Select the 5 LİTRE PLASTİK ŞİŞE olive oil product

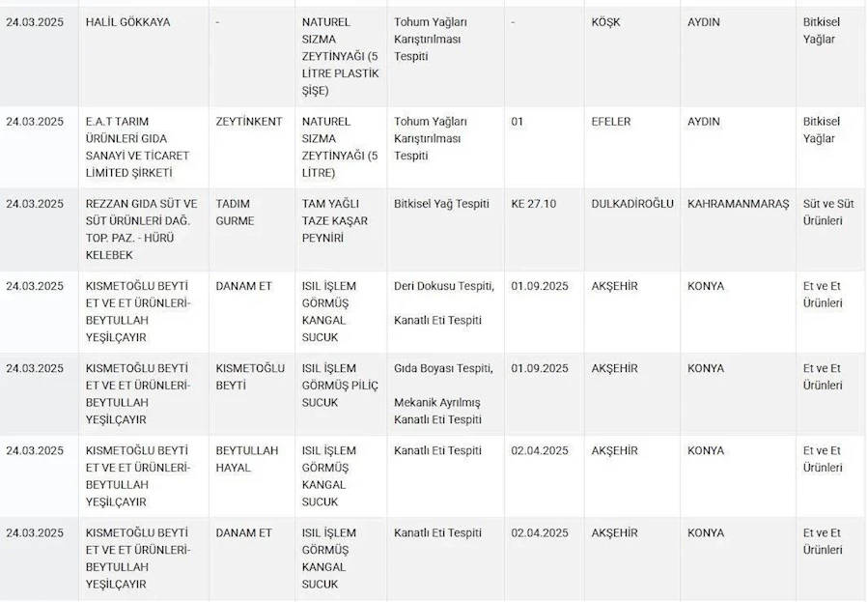click(340, 56)
